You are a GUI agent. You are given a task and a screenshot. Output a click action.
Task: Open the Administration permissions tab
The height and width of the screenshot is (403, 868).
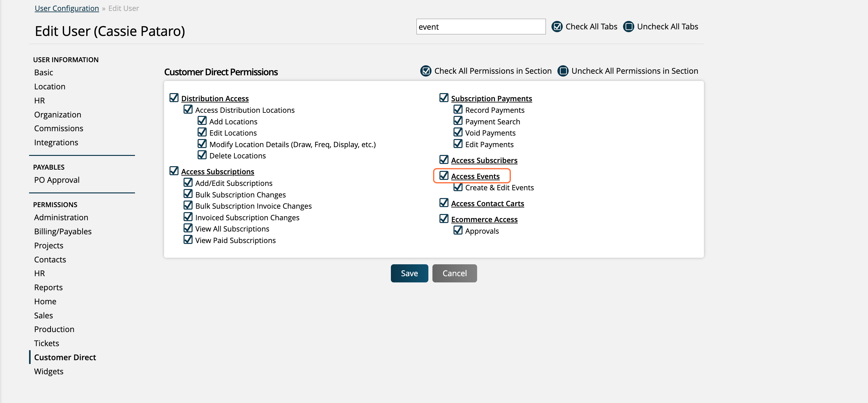pos(61,217)
